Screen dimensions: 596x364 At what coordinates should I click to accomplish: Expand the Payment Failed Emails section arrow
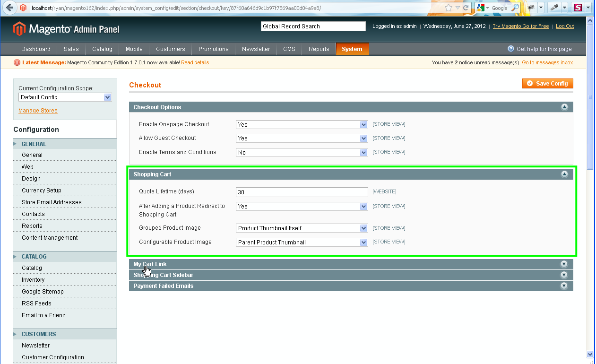tap(564, 286)
